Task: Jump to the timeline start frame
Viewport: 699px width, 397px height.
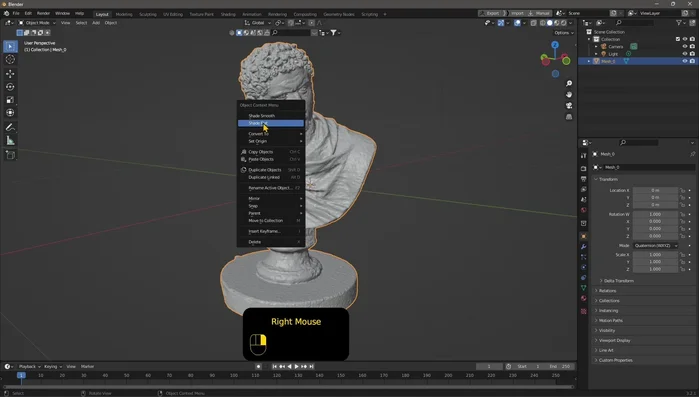Action: point(275,366)
